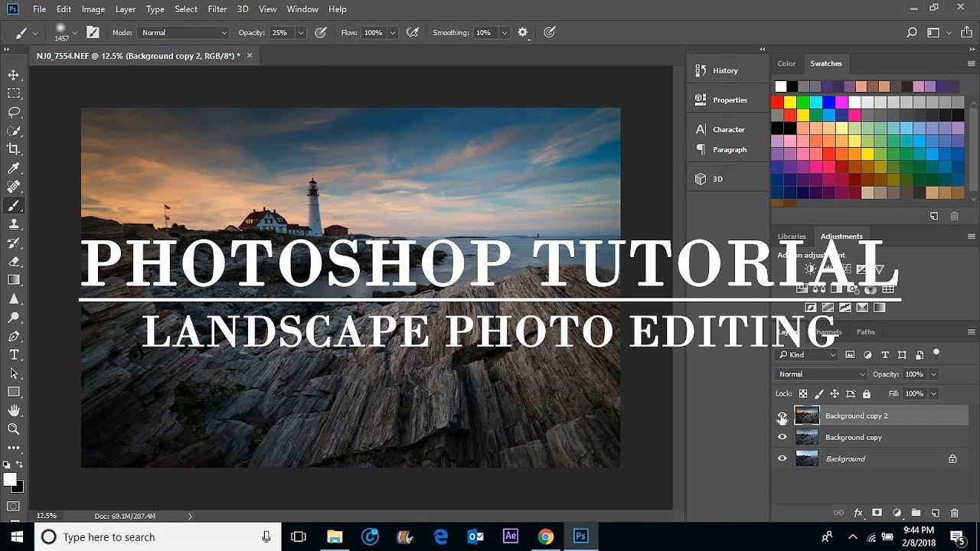Viewport: 980px width, 551px height.
Task: Select the Gradient tool
Action: pyautogui.click(x=14, y=280)
